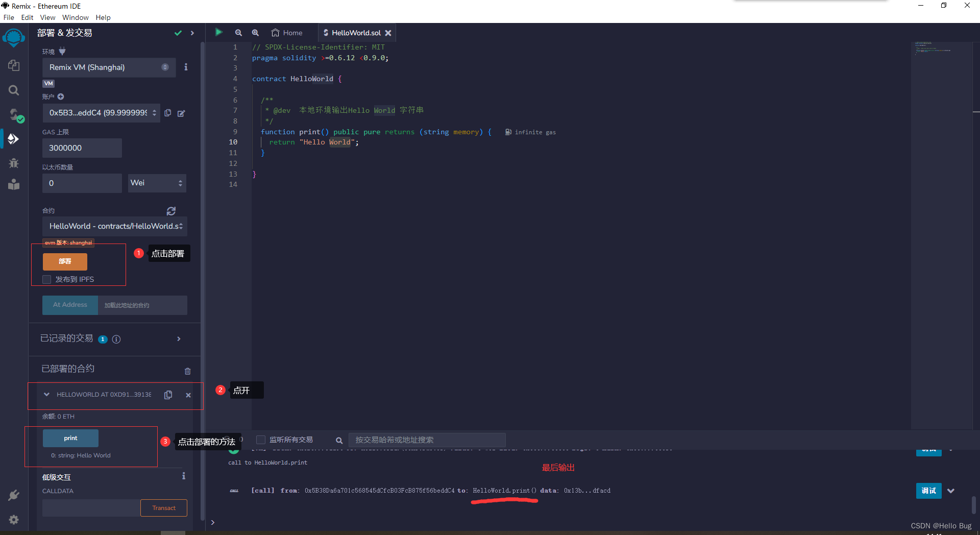980x535 pixels.
Task: Open the Edit menu
Action: pyautogui.click(x=27, y=17)
